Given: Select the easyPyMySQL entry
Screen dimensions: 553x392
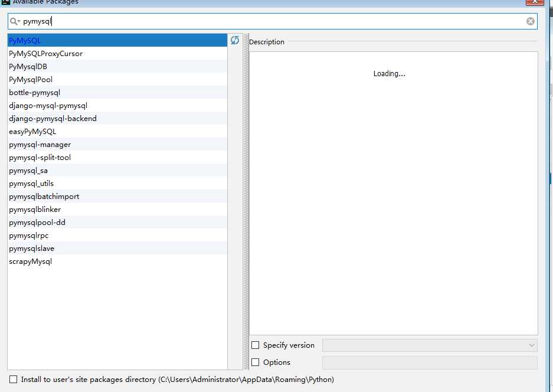Looking at the screenshot, I should tap(117, 131).
